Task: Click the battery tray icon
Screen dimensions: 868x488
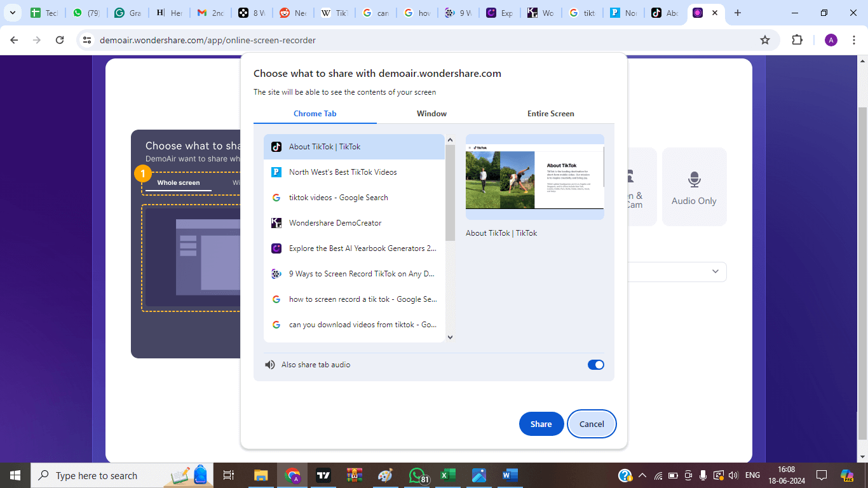Action: 673,475
